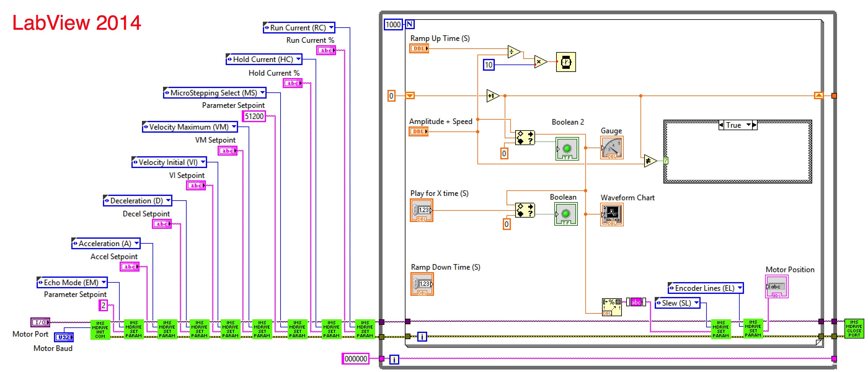This screenshot has height=372, width=868.
Task: Click the 1000 loop count constant
Action: click(x=393, y=24)
